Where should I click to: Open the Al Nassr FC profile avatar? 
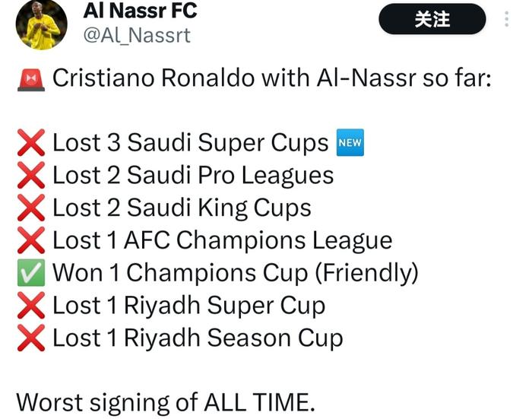pyautogui.click(x=41, y=24)
